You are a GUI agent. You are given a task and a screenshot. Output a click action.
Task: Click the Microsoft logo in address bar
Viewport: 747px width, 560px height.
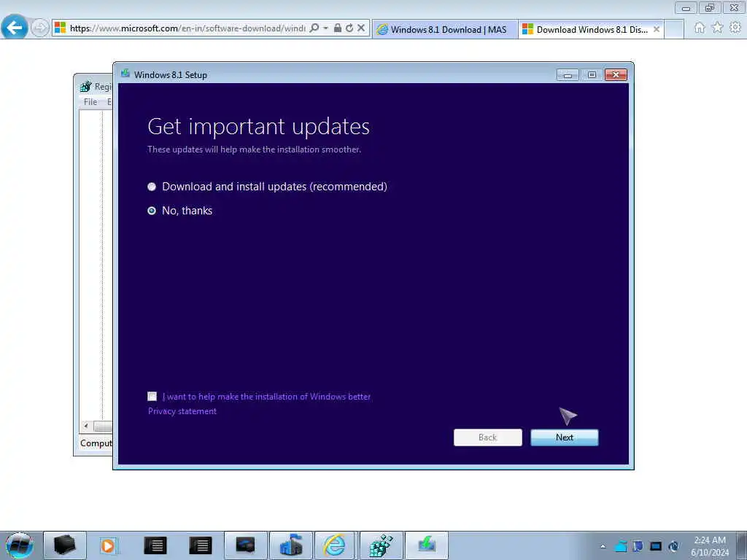[60, 28]
